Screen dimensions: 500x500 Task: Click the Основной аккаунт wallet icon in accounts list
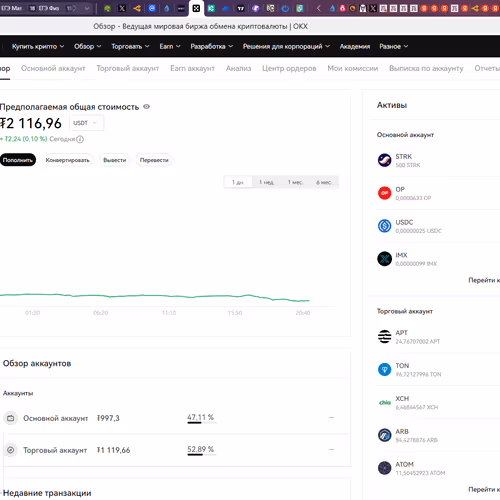[10, 418]
